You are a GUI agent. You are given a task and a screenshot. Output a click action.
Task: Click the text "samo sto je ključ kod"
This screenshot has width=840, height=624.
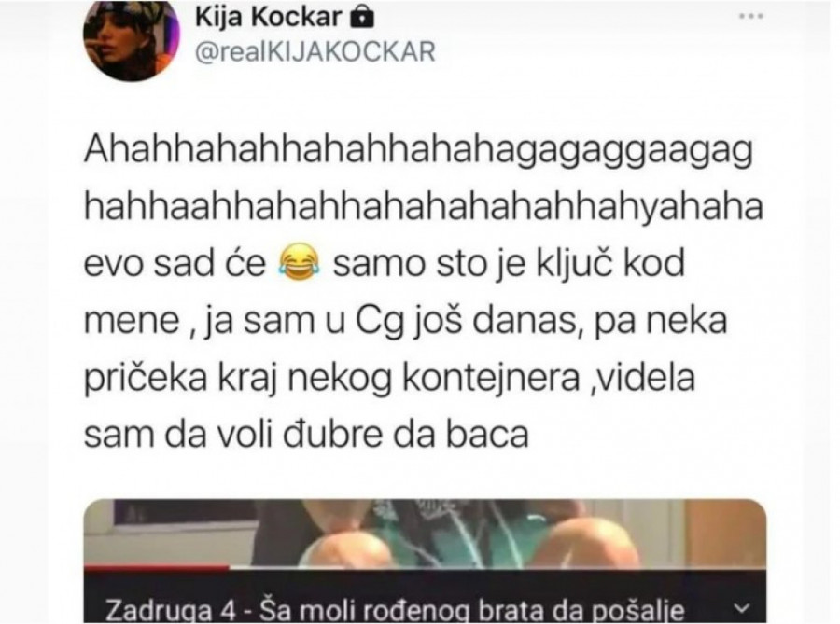pyautogui.click(x=509, y=263)
